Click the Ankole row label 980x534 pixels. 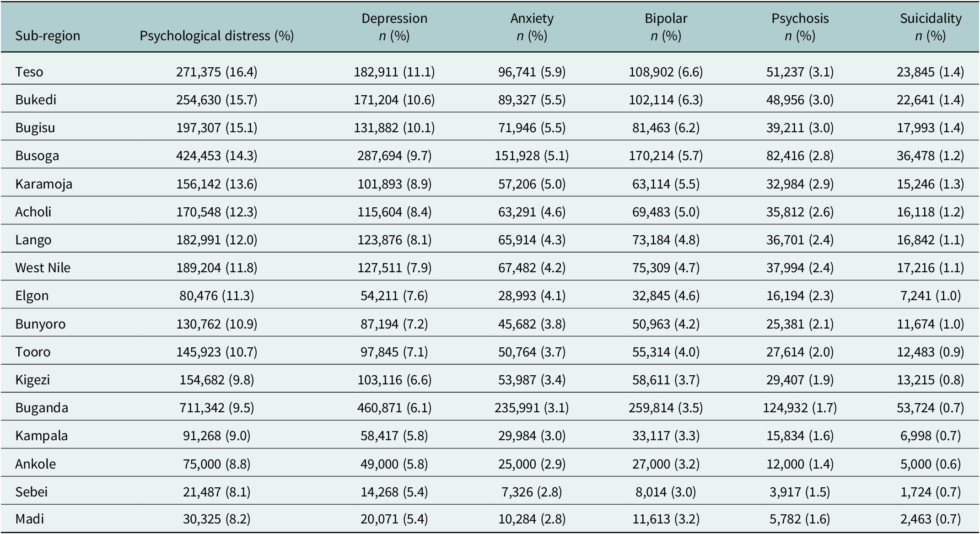click(36, 464)
